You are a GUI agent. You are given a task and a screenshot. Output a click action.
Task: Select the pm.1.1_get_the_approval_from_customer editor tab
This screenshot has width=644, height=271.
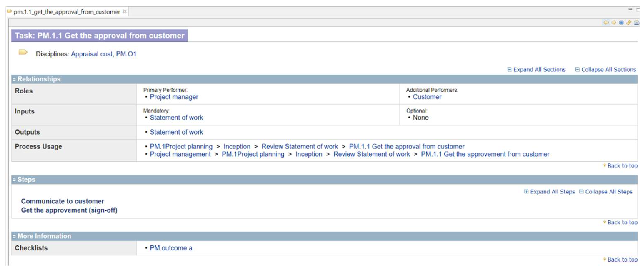pyautogui.click(x=66, y=12)
